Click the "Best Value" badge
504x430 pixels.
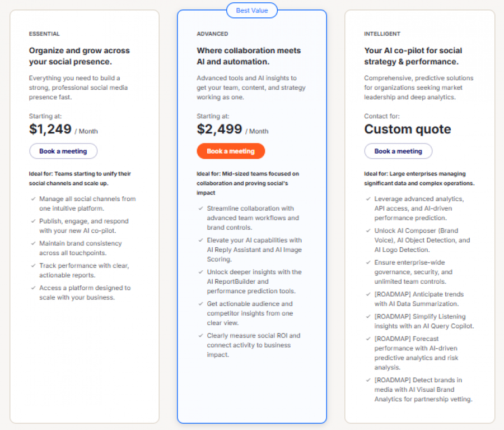coord(251,10)
